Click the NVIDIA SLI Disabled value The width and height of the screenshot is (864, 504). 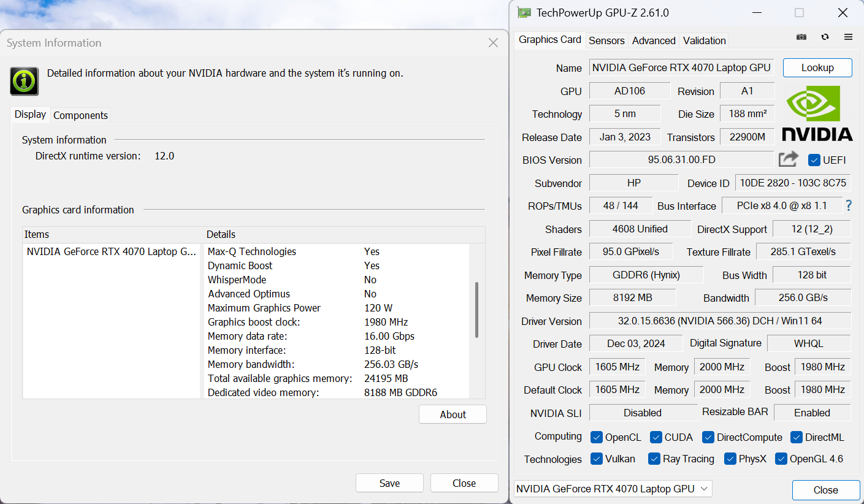tap(643, 413)
